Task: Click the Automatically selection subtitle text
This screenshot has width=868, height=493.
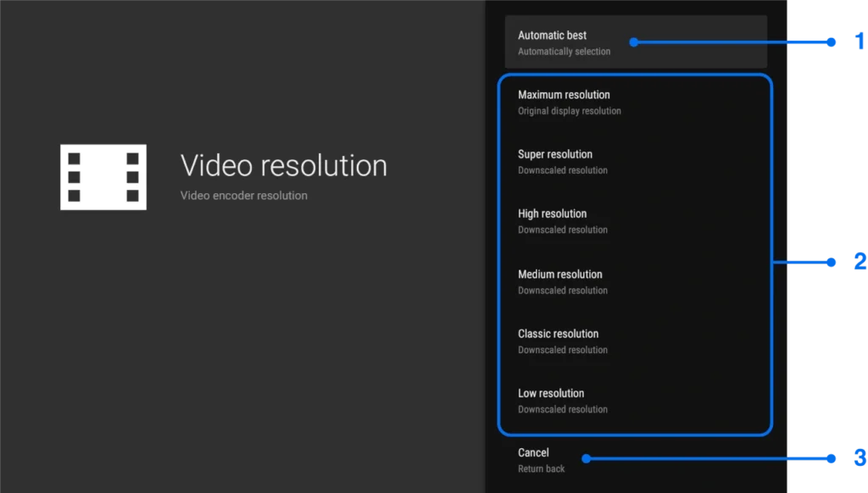Action: [563, 51]
